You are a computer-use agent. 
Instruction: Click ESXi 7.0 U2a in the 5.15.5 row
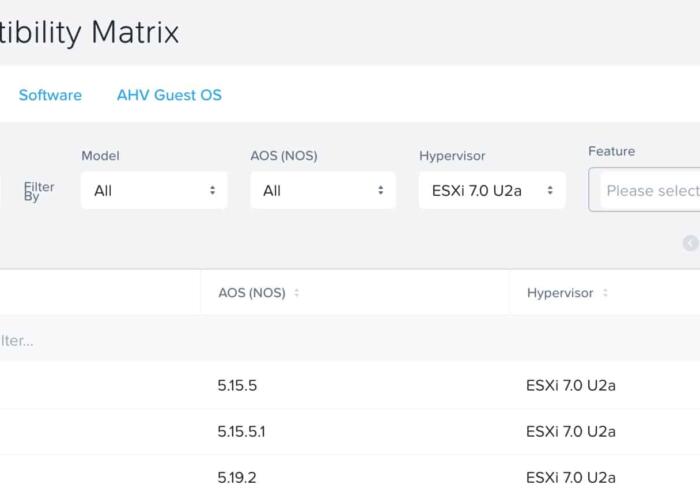(571, 385)
